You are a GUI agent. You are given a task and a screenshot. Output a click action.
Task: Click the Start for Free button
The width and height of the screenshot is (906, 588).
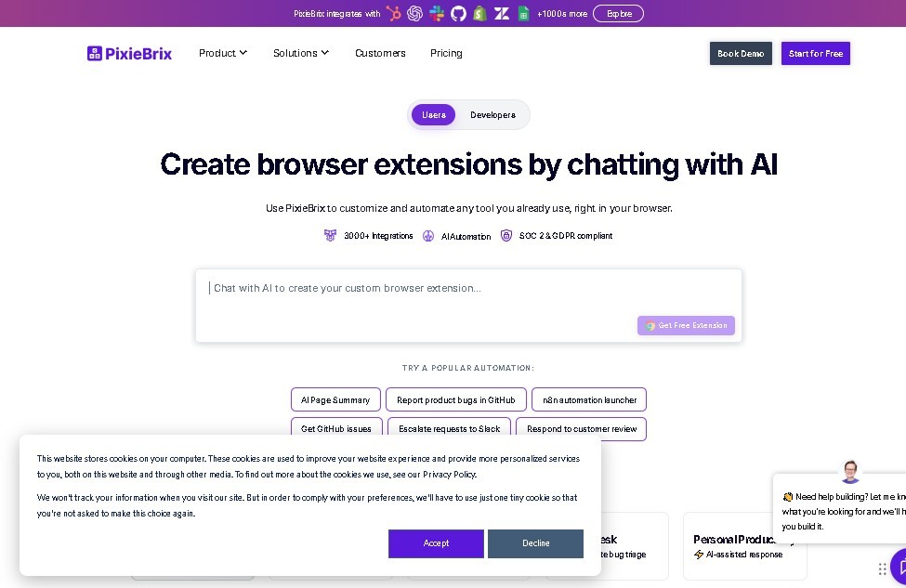tap(815, 53)
